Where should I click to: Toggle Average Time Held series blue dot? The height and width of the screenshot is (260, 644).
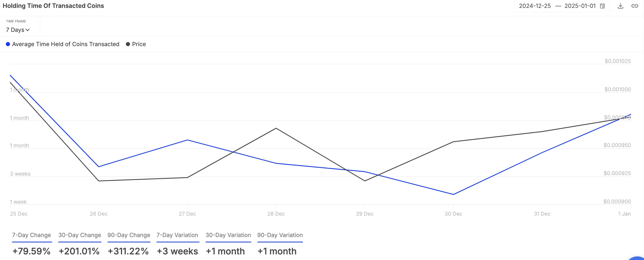pos(8,44)
